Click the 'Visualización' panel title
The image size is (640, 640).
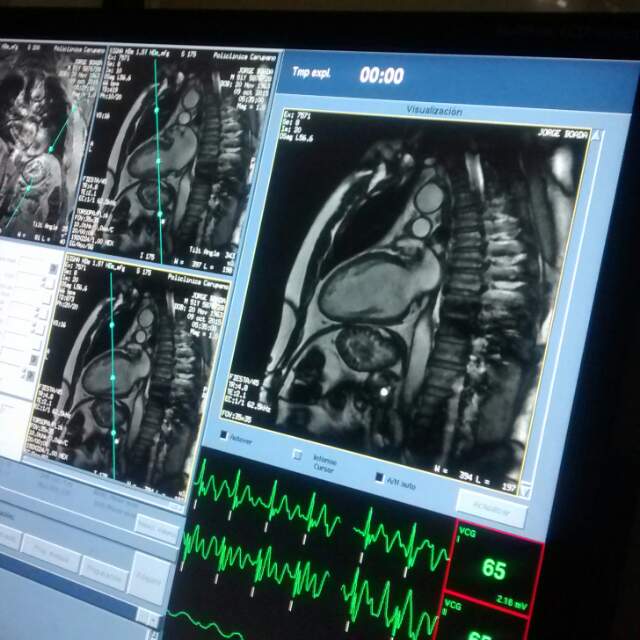(x=434, y=110)
